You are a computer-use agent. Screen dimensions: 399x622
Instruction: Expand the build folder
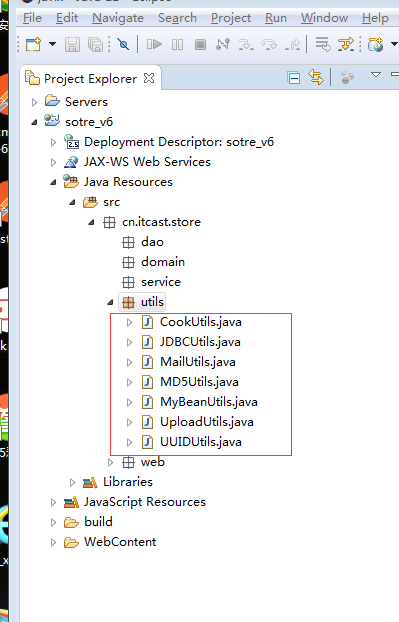pyautogui.click(x=53, y=522)
